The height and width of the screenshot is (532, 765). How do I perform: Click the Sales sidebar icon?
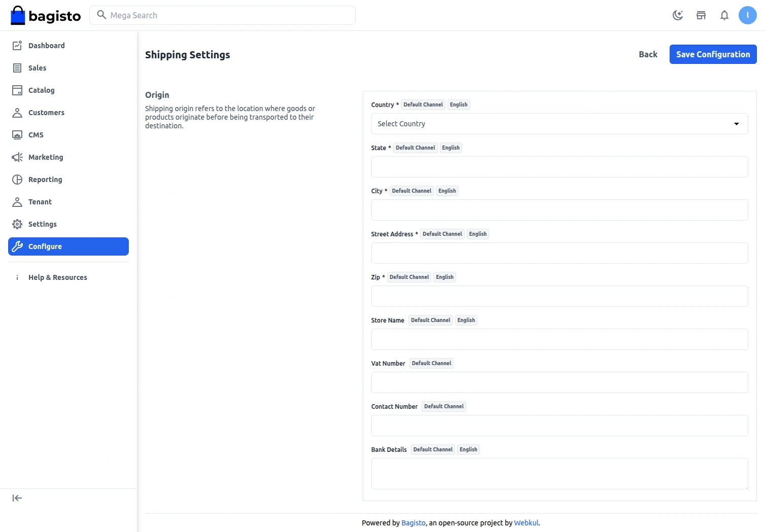[x=17, y=68]
